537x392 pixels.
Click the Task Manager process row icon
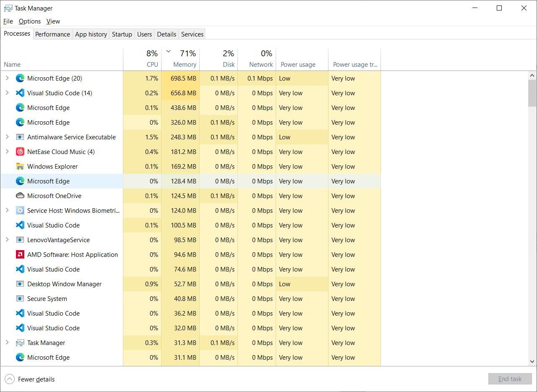tap(20, 342)
